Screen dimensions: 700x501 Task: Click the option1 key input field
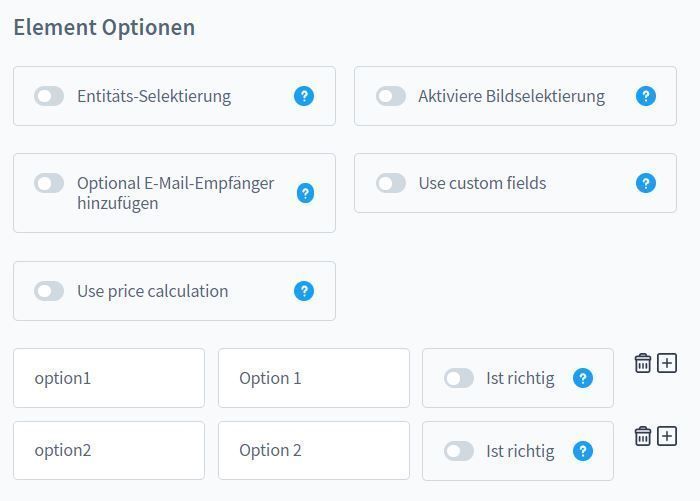point(109,378)
